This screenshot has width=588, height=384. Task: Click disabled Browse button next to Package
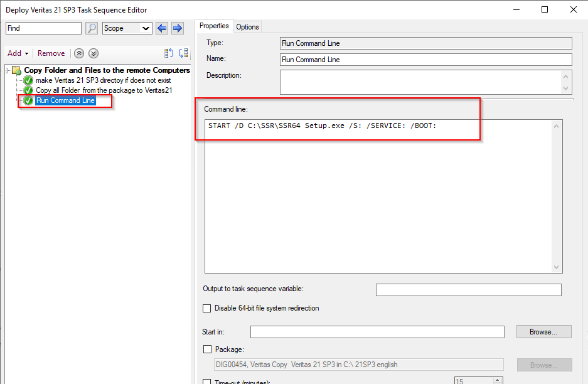tap(545, 365)
